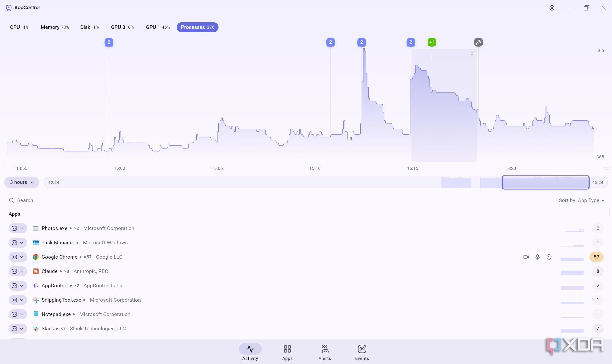This screenshot has height=364, width=612.
Task: Open Claude control dropdown button
Action: click(18, 271)
